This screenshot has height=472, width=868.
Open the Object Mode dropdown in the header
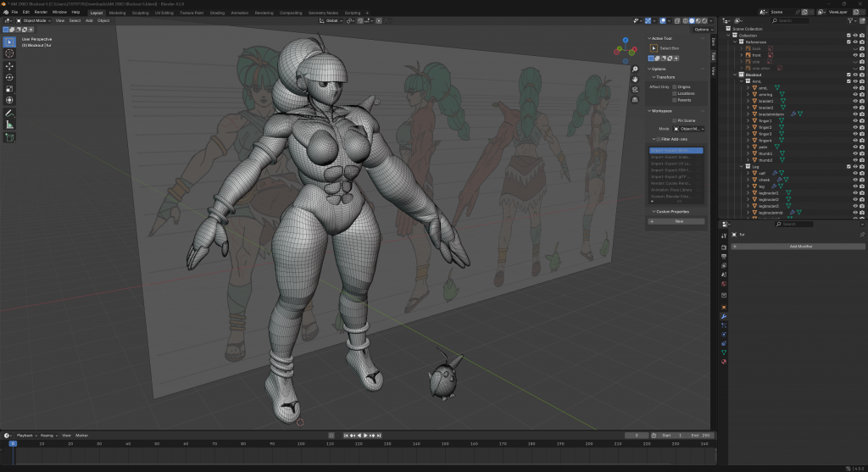(x=36, y=20)
